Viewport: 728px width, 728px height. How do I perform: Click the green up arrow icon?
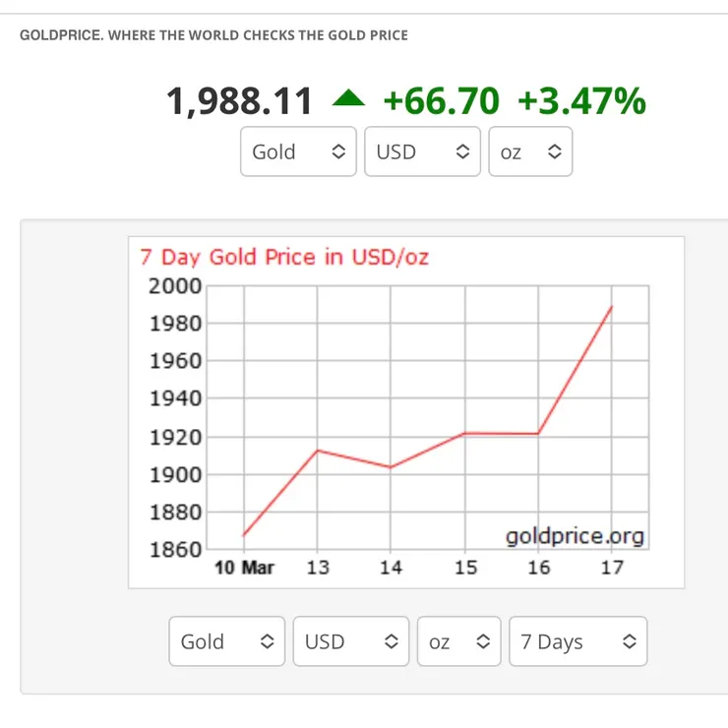[348, 98]
